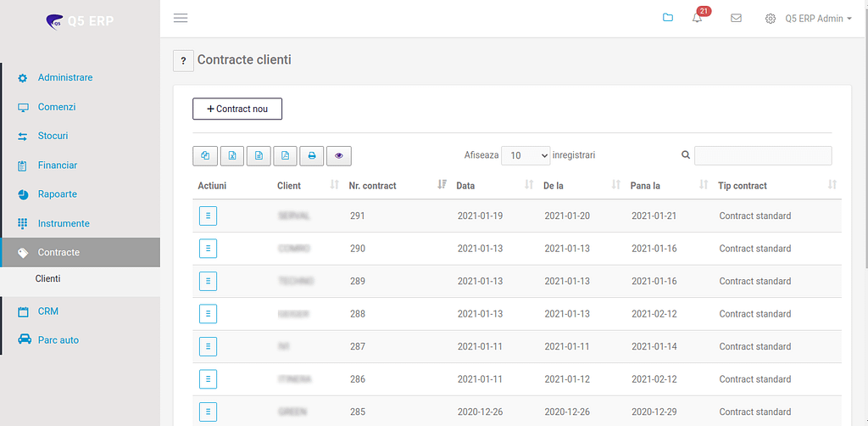Click the question mark help button
The height and width of the screenshot is (426, 868).
tap(184, 61)
